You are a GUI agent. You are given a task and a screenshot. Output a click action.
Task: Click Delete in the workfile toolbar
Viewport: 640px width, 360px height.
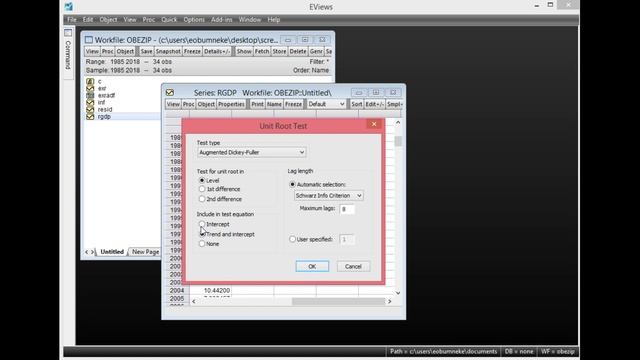point(298,51)
